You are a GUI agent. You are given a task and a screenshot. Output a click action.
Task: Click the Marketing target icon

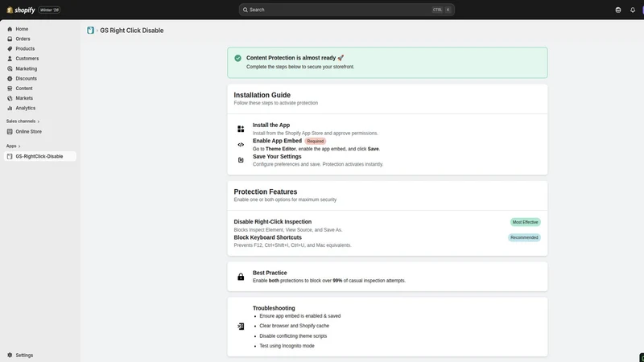pyautogui.click(x=10, y=68)
